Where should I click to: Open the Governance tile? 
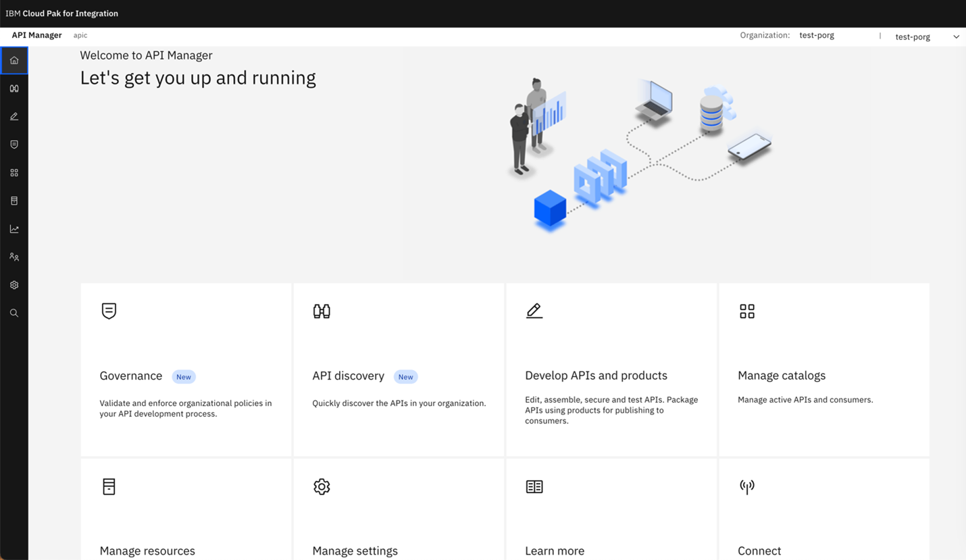click(x=185, y=369)
